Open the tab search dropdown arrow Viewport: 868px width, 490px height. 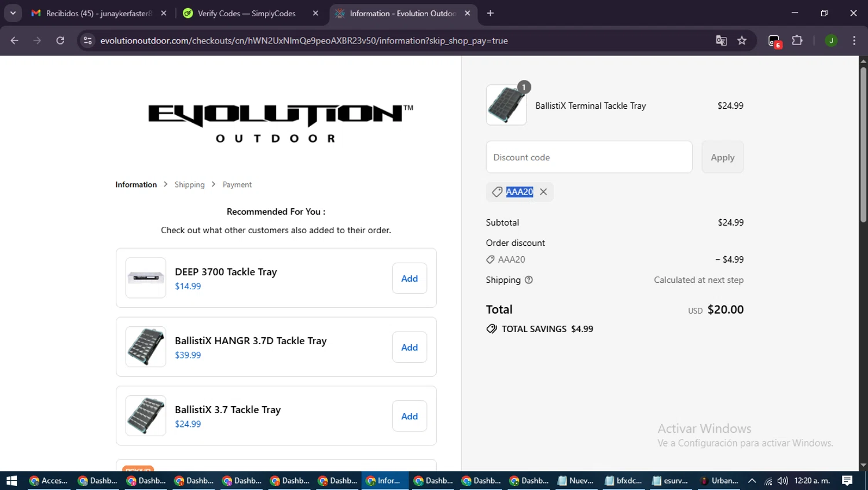point(13,13)
